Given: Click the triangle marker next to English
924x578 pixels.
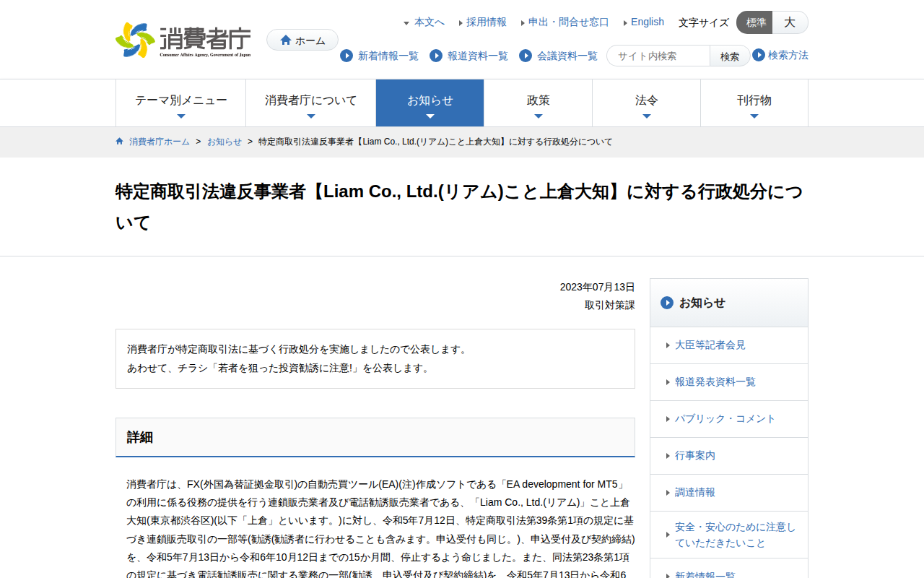Looking at the screenshot, I should coord(625,23).
